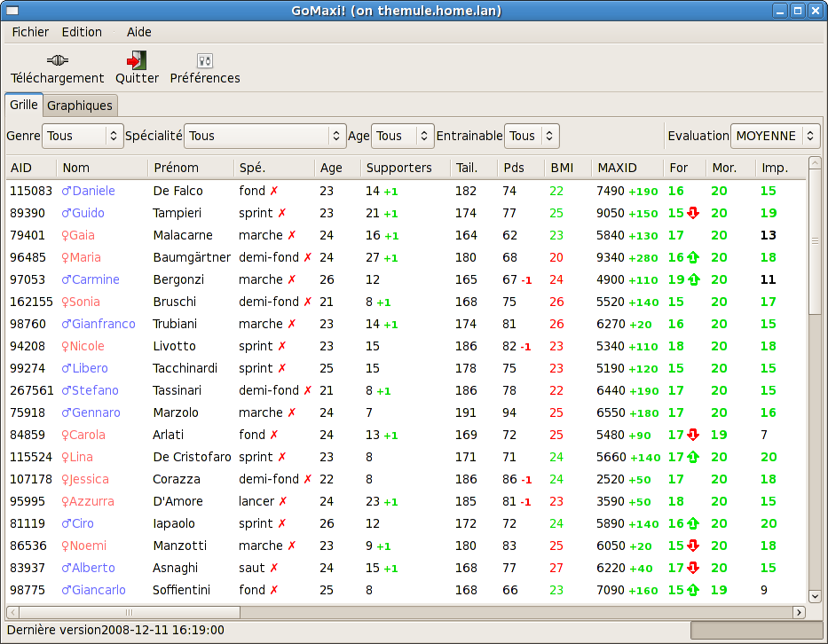Click green up arrow in Maria's For cell
Screen dimensions: 828x644
tap(693, 257)
